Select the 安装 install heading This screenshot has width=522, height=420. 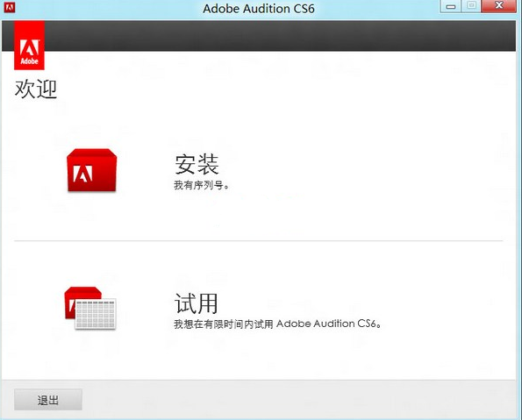click(x=197, y=165)
